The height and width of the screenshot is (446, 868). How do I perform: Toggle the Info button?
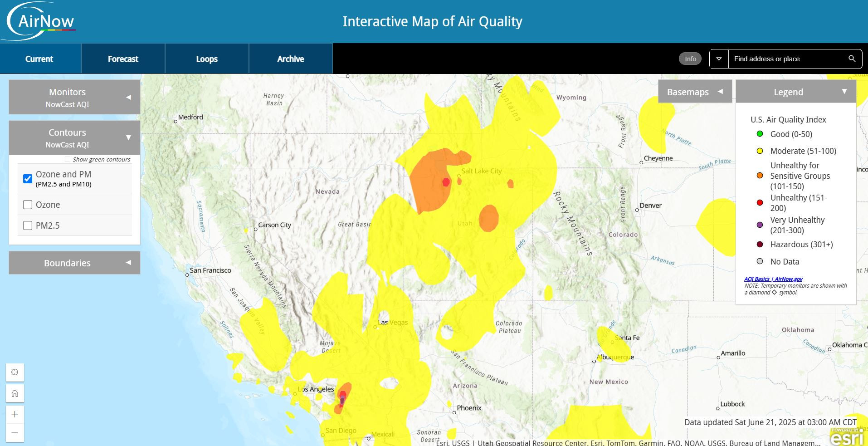[x=690, y=59]
